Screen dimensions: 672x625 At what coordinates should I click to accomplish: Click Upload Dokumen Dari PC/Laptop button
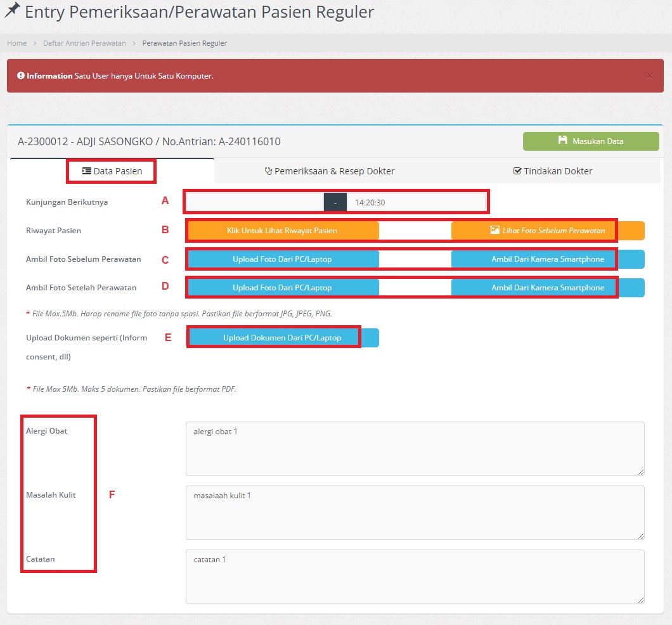coord(282,338)
